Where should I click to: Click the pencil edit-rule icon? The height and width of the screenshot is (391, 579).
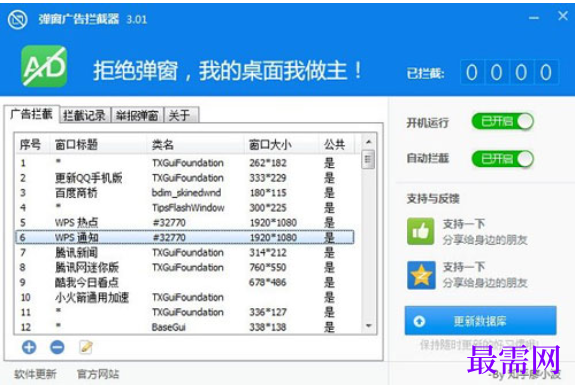86,347
